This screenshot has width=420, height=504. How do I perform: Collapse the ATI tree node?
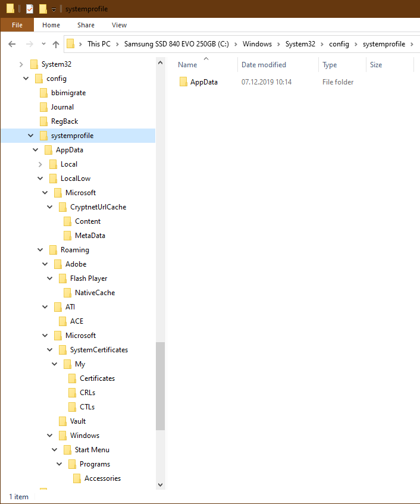pyautogui.click(x=45, y=307)
